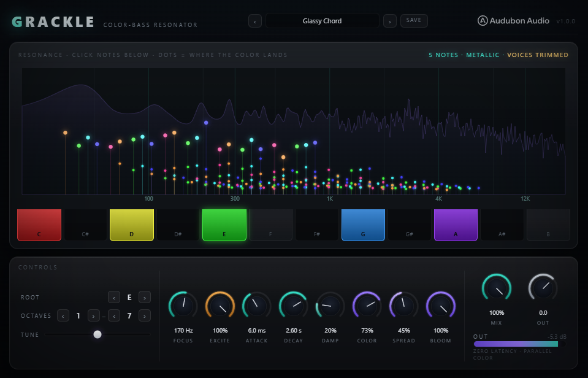
Task: Step the ROOT note up with right arrow
Action: click(144, 297)
